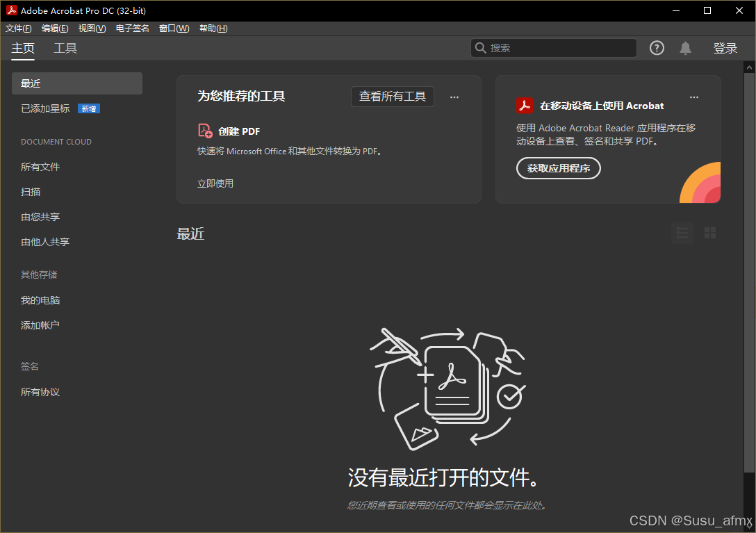
Task: Open the 电子签名 menu
Action: click(x=133, y=28)
